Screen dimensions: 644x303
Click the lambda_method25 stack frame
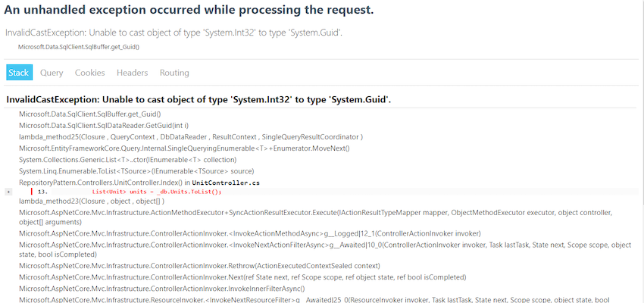tap(191, 136)
